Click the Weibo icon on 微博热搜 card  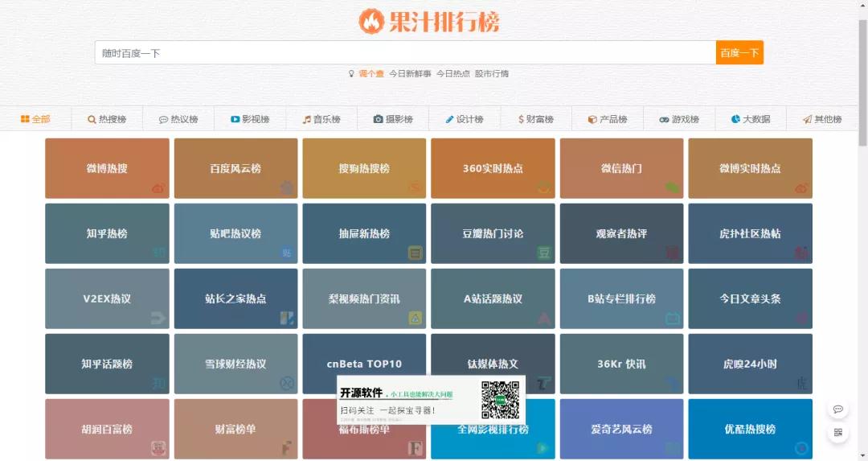[x=158, y=188]
